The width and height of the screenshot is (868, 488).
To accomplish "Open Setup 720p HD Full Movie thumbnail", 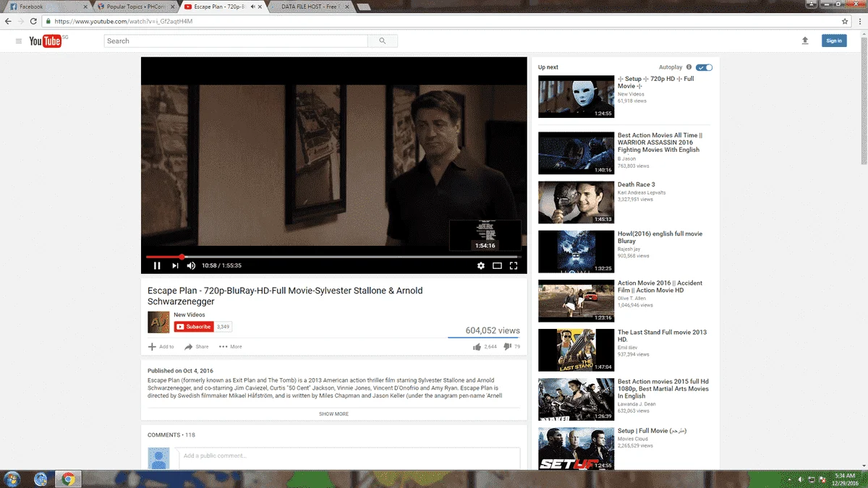I will pyautogui.click(x=576, y=97).
